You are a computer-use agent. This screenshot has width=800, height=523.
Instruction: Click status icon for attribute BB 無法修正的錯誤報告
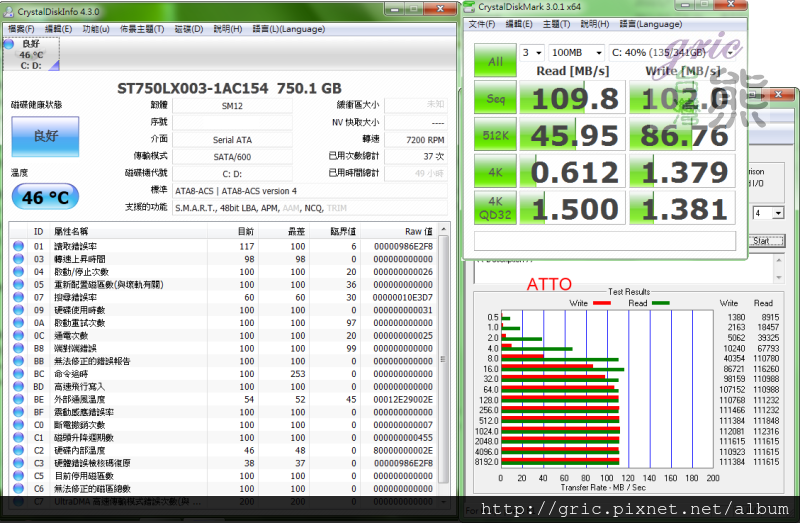(x=18, y=361)
